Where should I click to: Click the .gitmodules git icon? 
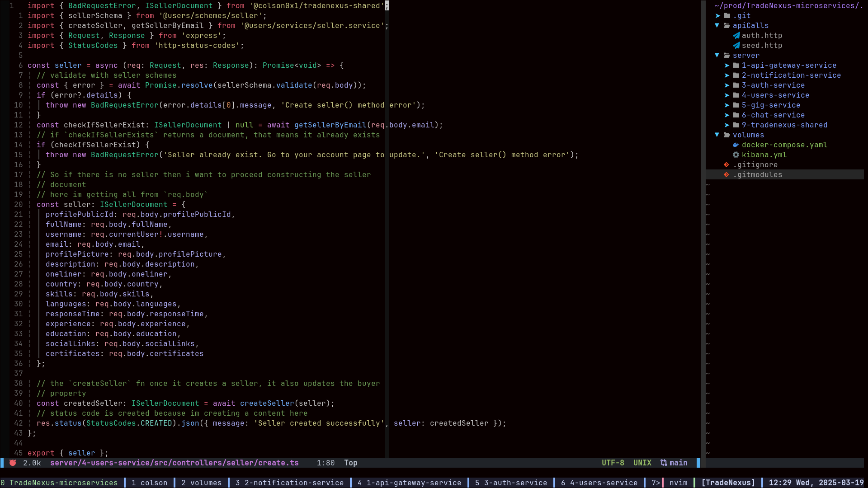pos(726,175)
